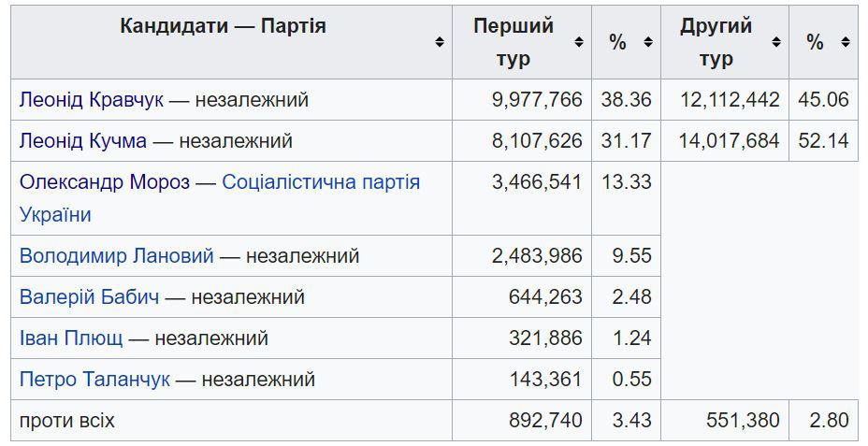
Task: Open Петро Таланчук link
Action: pos(94,379)
